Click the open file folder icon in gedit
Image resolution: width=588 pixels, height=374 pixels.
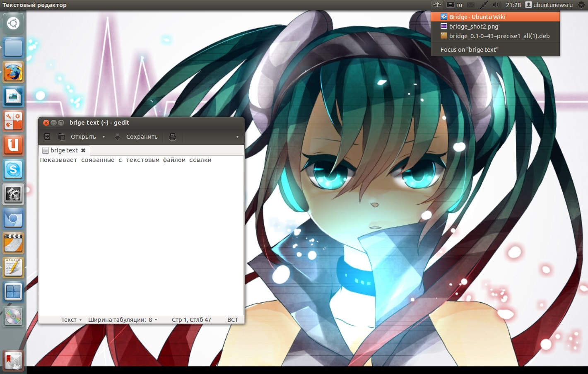62,137
